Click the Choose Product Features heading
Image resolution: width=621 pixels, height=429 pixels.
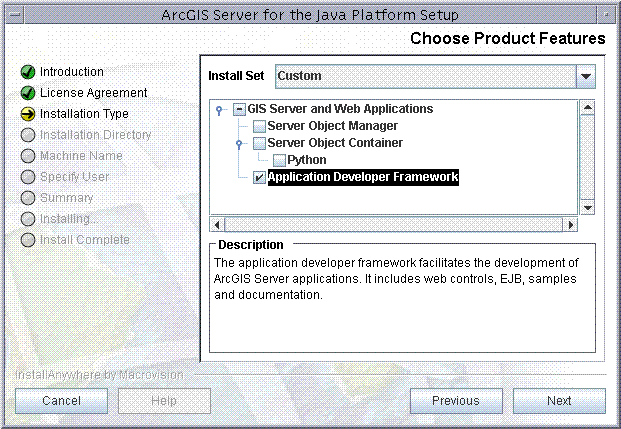pyautogui.click(x=508, y=38)
